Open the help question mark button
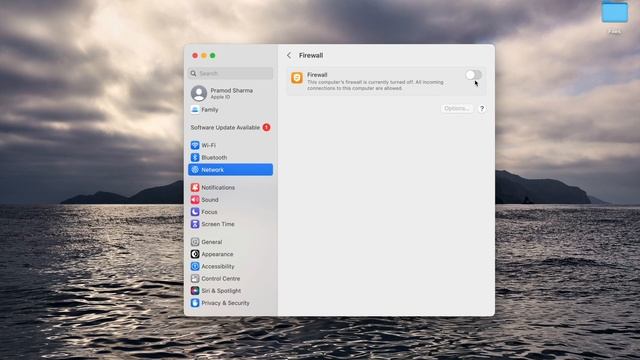Viewport: 640px width, 360px height. click(482, 109)
